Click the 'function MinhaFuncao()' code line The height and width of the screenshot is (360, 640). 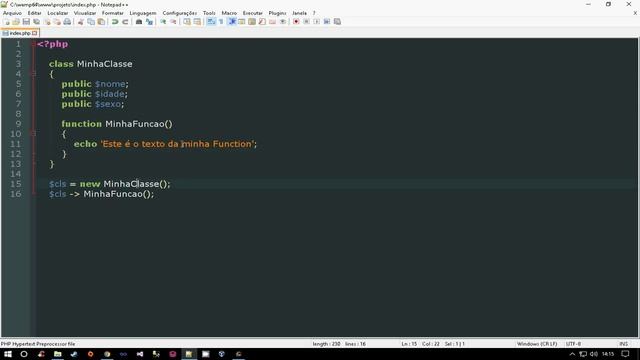[117, 124]
